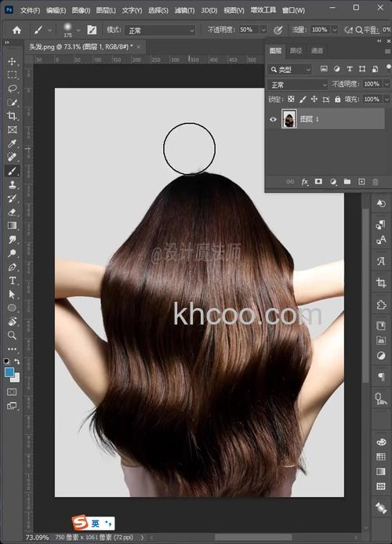This screenshot has width=392, height=544.
Task: Set the blue foreground color swatch
Action: [x=9, y=372]
